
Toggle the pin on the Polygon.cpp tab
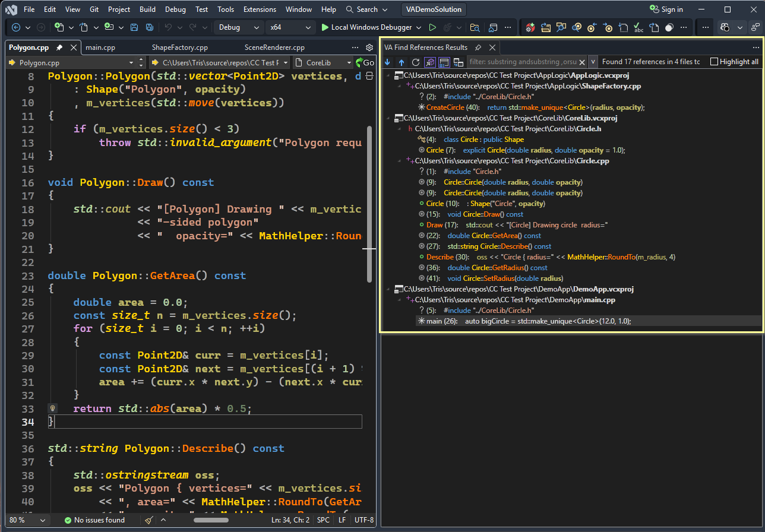click(x=59, y=47)
